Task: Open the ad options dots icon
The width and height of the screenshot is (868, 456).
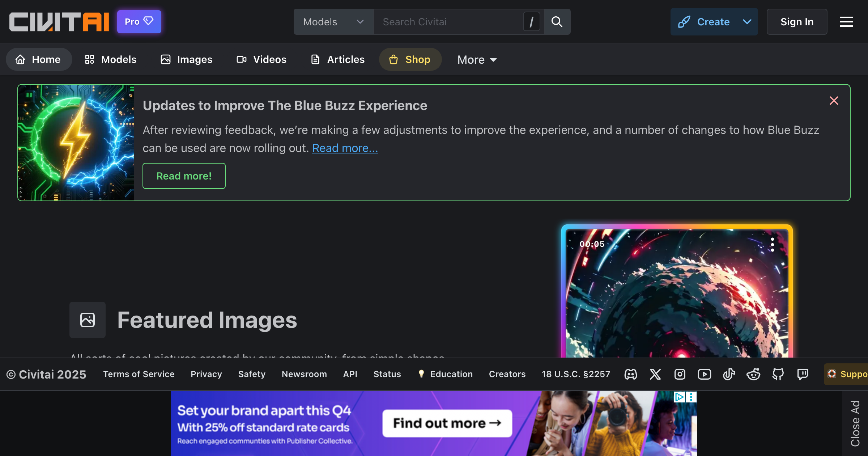Action: (691, 397)
